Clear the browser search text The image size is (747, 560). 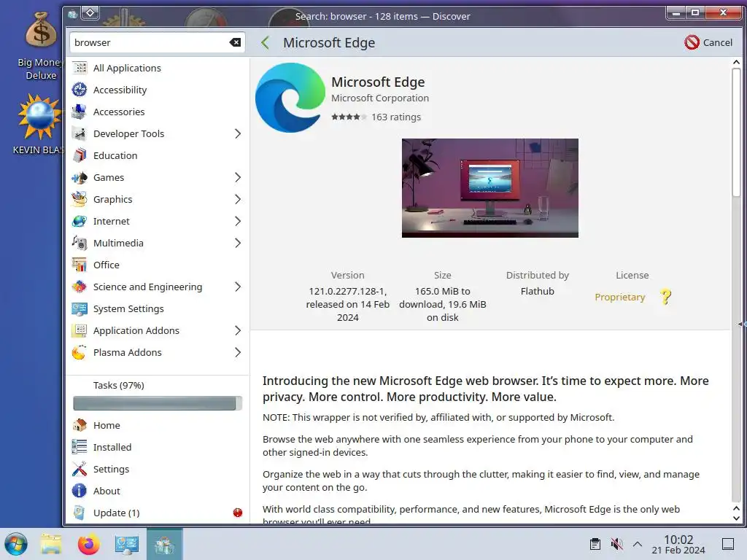tap(236, 42)
